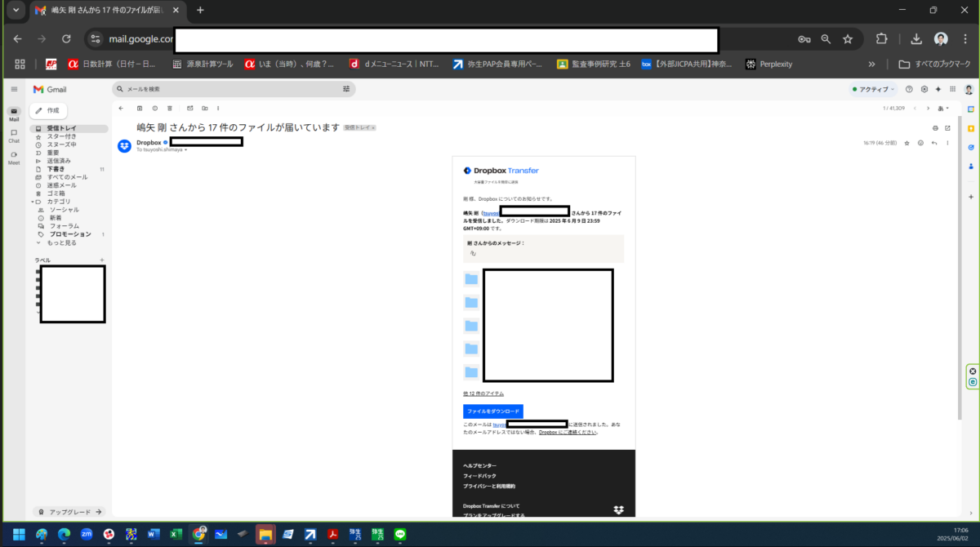
Task: Delete this email with the trash icon
Action: pos(169,108)
